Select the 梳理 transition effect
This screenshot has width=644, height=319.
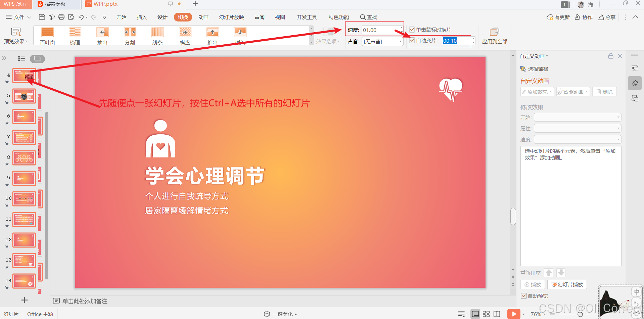point(75,36)
